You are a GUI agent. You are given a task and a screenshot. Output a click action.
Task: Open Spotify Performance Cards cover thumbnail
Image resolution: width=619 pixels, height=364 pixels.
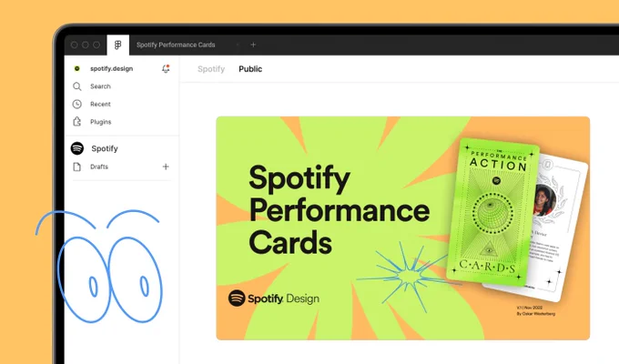click(403, 228)
